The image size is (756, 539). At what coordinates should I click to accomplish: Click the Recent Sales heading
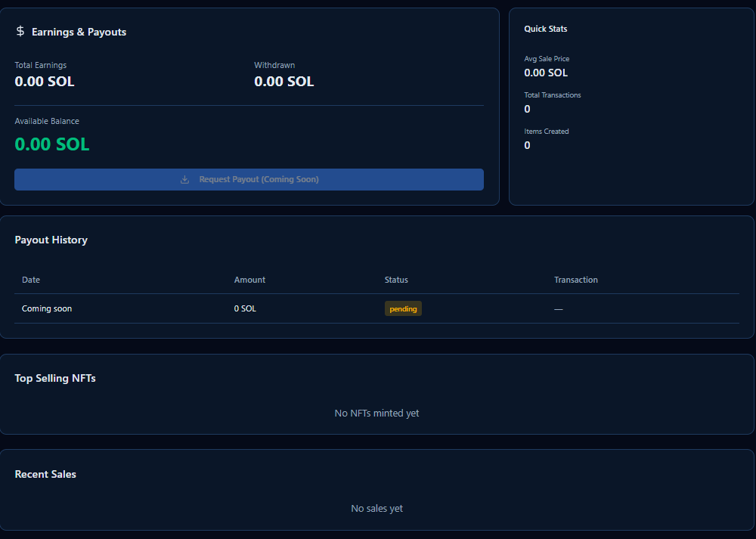point(45,474)
